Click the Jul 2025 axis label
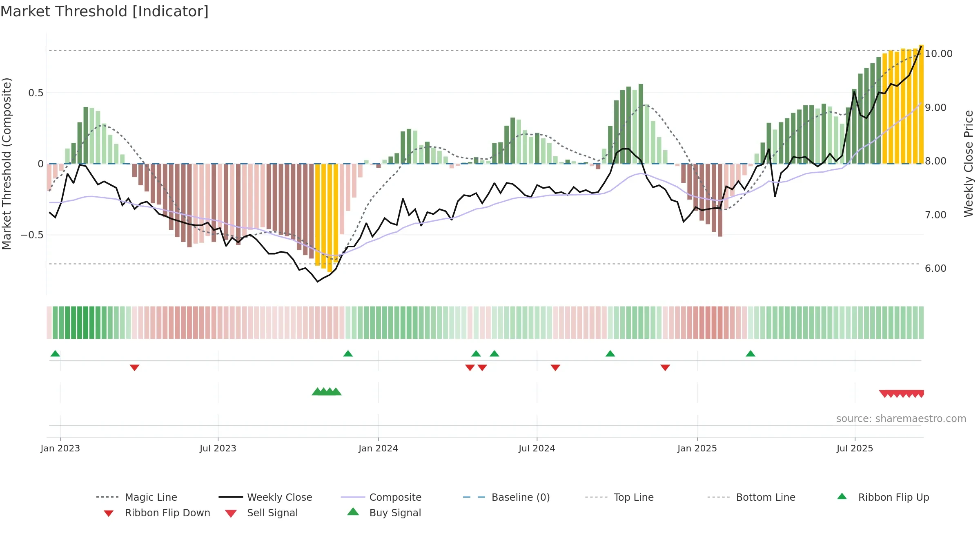 point(855,448)
